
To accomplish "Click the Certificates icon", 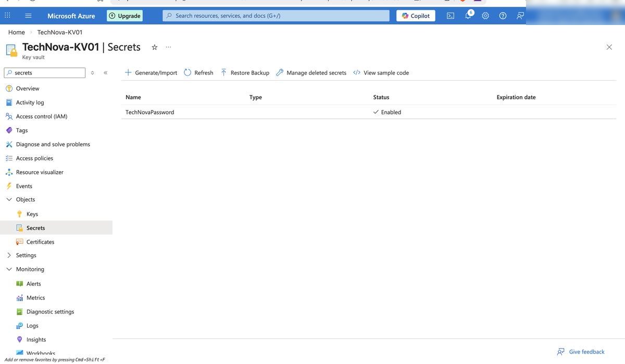I will (x=19, y=242).
